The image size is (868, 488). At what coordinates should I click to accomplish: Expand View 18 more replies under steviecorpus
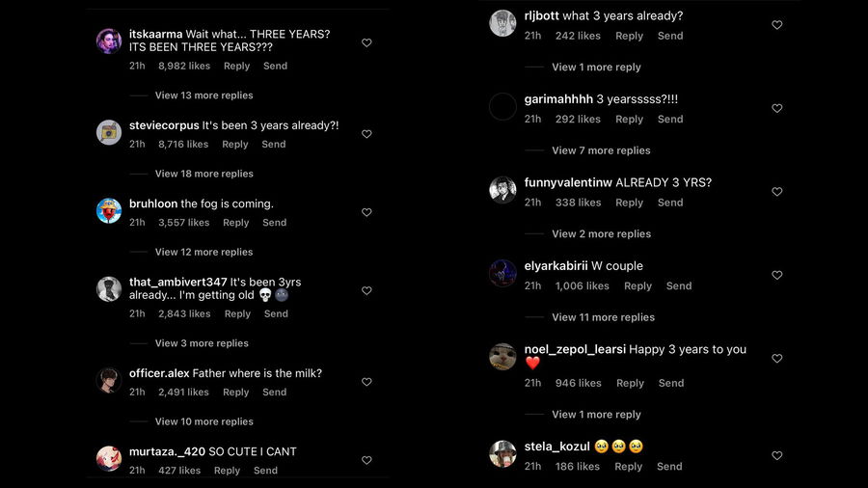(203, 174)
